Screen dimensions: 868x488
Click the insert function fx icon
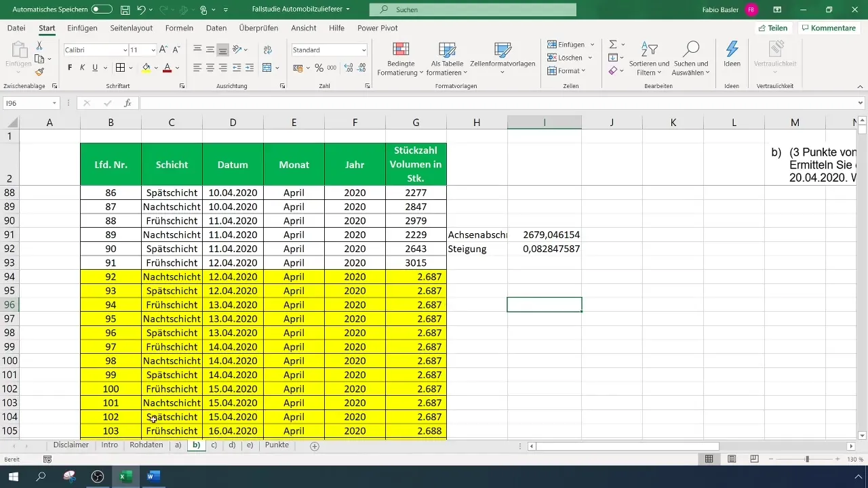127,103
